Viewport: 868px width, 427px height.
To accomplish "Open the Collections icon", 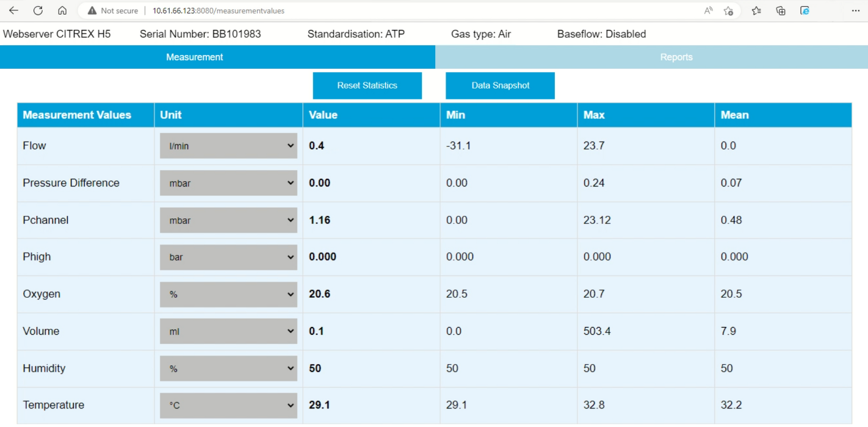I will pyautogui.click(x=781, y=10).
